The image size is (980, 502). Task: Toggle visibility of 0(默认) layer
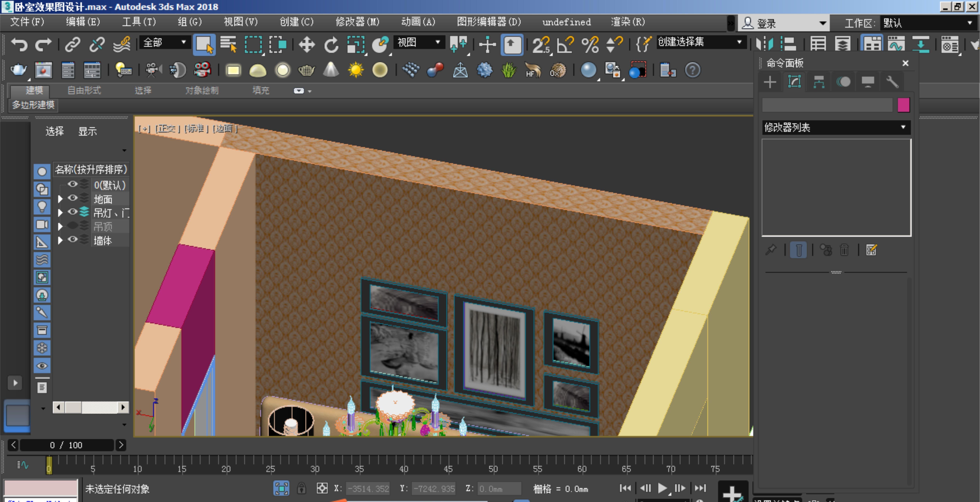click(72, 184)
